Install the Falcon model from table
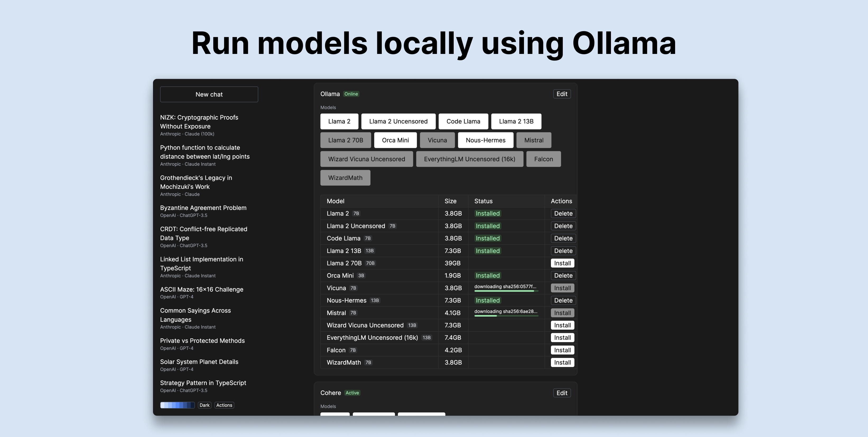The image size is (868, 437). click(x=562, y=350)
